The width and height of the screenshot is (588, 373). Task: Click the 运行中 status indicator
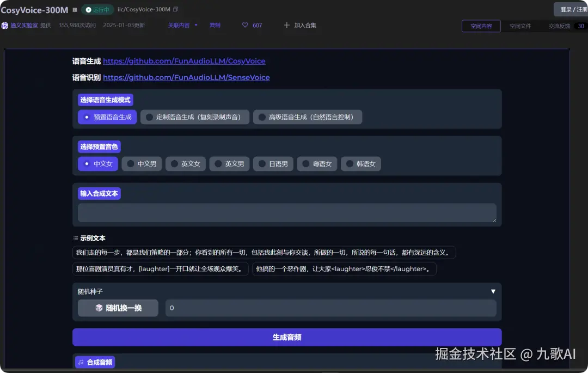click(x=97, y=9)
